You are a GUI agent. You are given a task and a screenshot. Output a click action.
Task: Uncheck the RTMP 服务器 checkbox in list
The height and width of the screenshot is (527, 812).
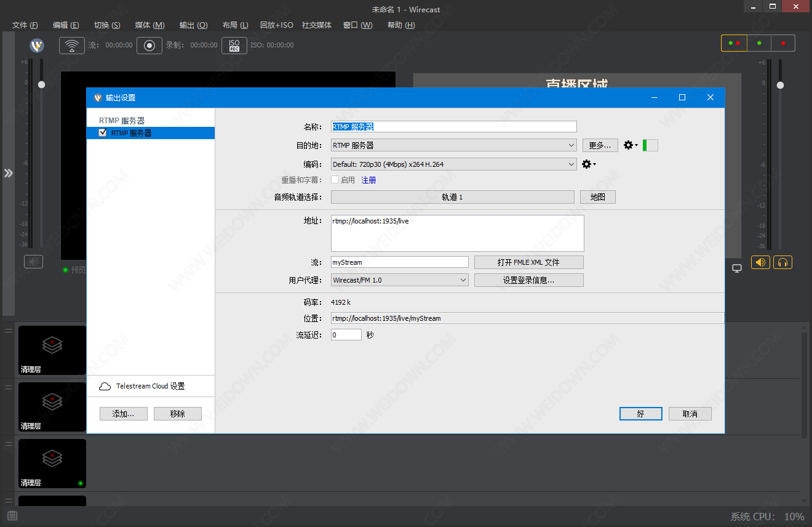pyautogui.click(x=103, y=133)
